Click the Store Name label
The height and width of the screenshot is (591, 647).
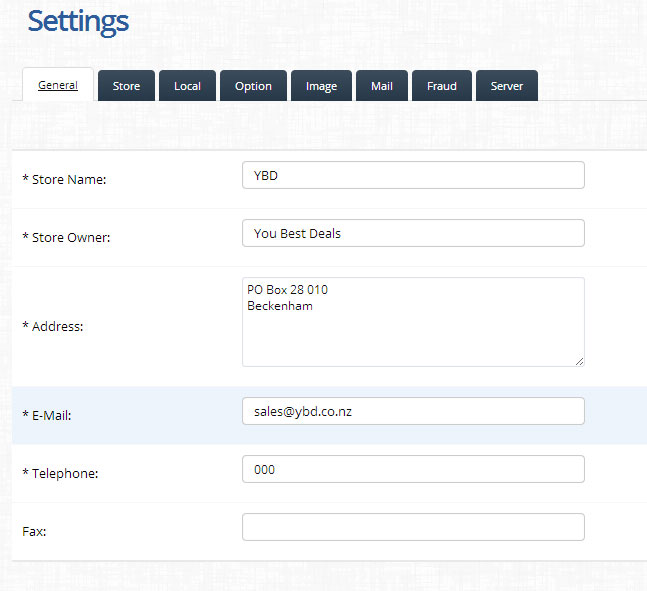[x=64, y=180]
